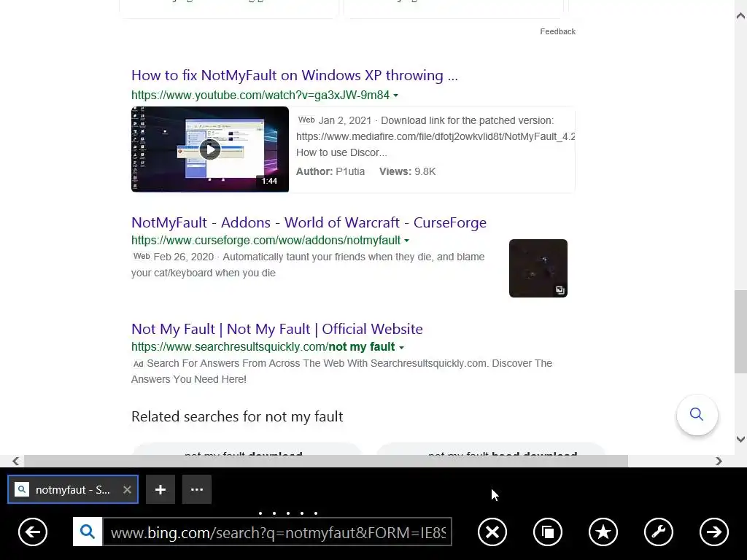Viewport: 747px width, 560px height.
Task: Open page tools wrench icon
Action: tap(659, 532)
